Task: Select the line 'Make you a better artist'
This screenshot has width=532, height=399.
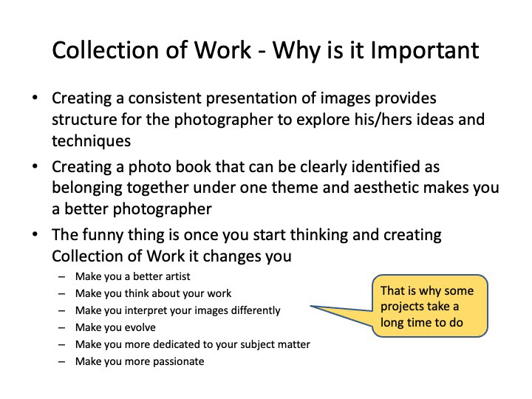Action: coord(133,276)
